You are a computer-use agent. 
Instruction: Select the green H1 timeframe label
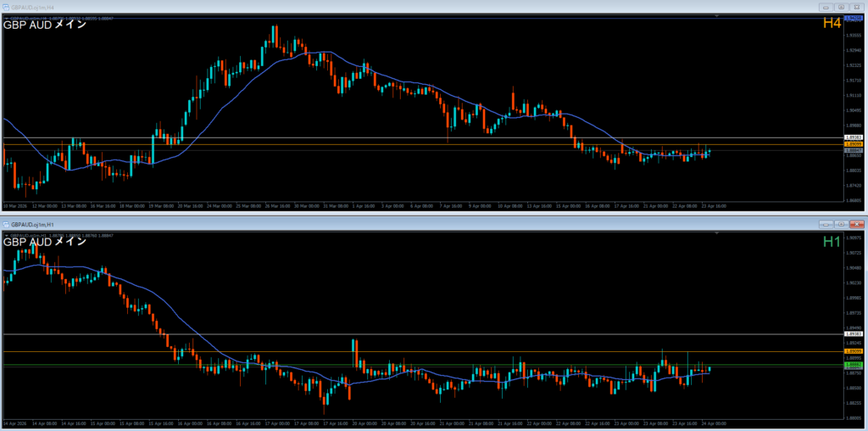pos(831,243)
